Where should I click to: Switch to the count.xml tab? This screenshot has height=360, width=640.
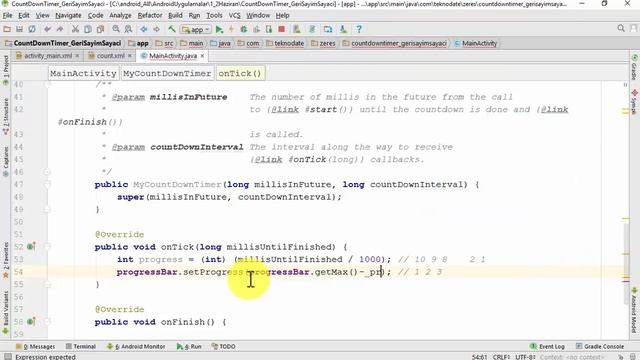click(110, 56)
